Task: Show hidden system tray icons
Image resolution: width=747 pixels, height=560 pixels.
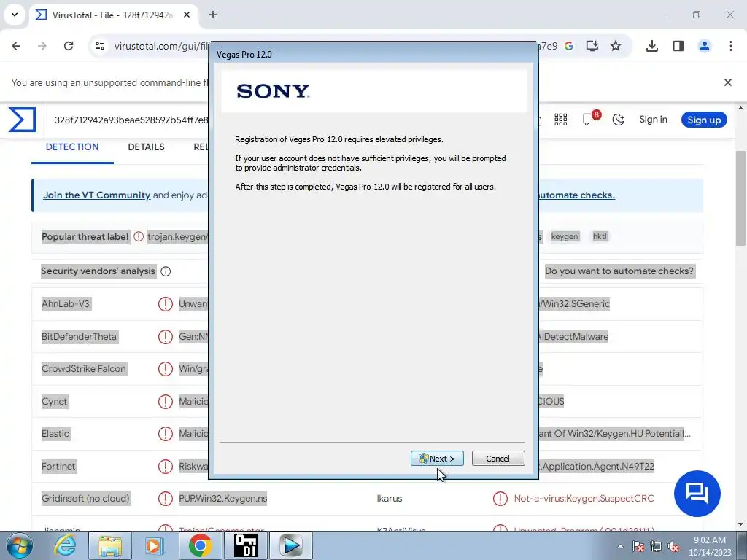Action: (x=620, y=546)
